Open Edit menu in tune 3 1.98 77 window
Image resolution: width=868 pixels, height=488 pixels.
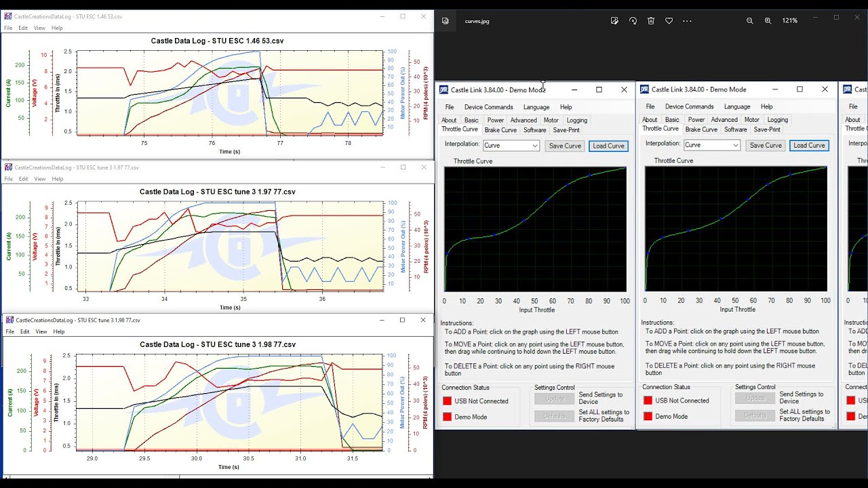click(x=24, y=331)
